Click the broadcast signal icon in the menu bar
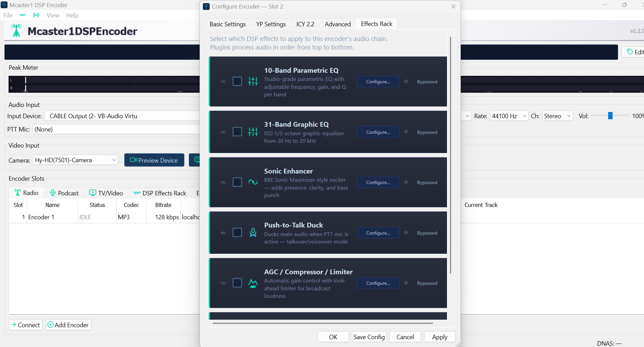This screenshot has height=347, width=644. pyautogui.click(x=36, y=15)
